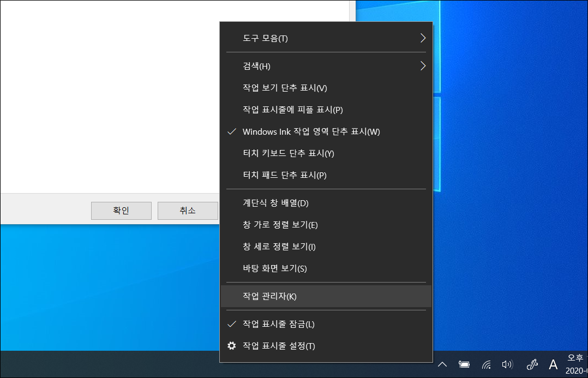
Task: Toggle Windows Ink 작업 영역 단추 표시
Action: pos(311,131)
